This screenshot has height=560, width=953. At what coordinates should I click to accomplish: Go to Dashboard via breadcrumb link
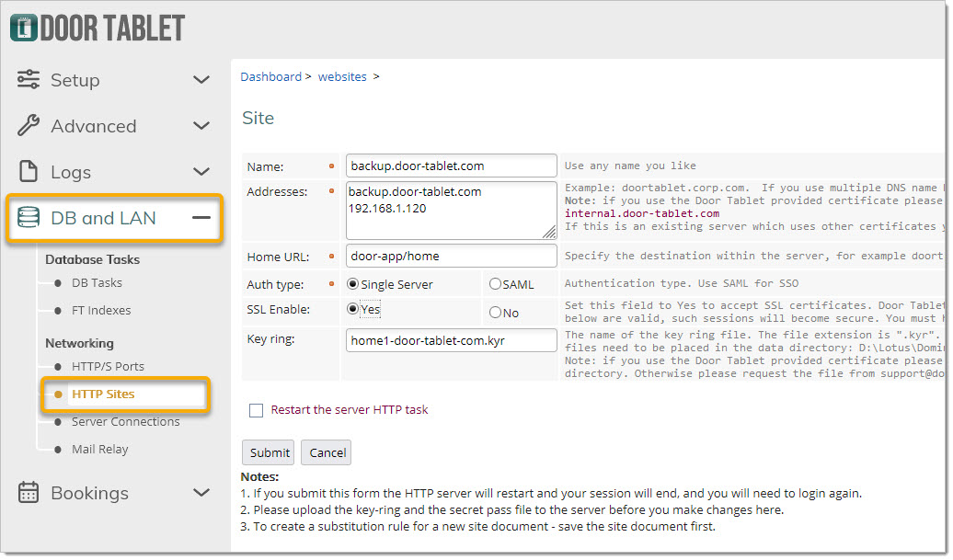(x=270, y=76)
